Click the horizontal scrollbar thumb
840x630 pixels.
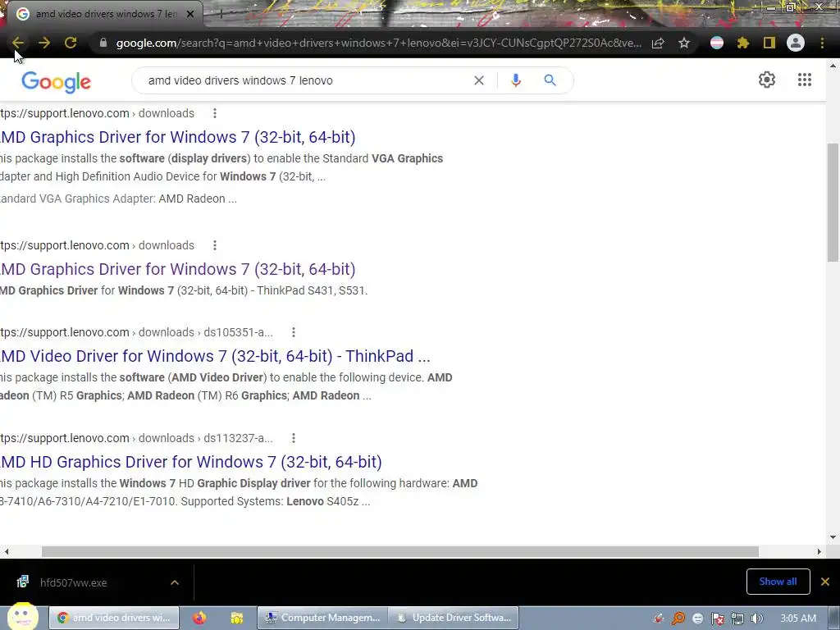400,551
